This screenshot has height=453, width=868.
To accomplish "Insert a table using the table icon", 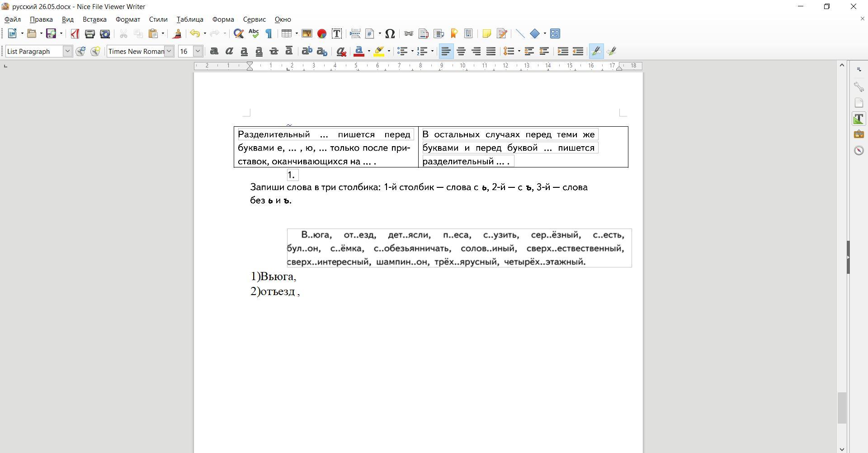I will click(x=286, y=33).
